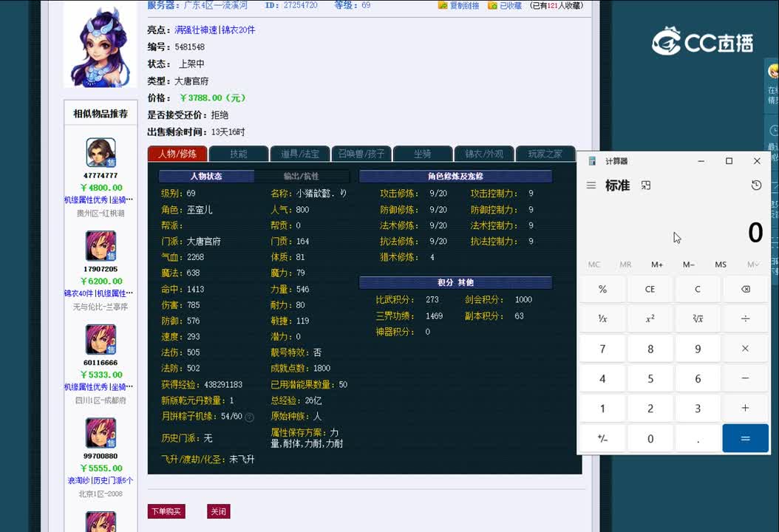This screenshot has width=779, height=532.
Task: Click calculator digit 6
Action: pyautogui.click(x=698, y=378)
